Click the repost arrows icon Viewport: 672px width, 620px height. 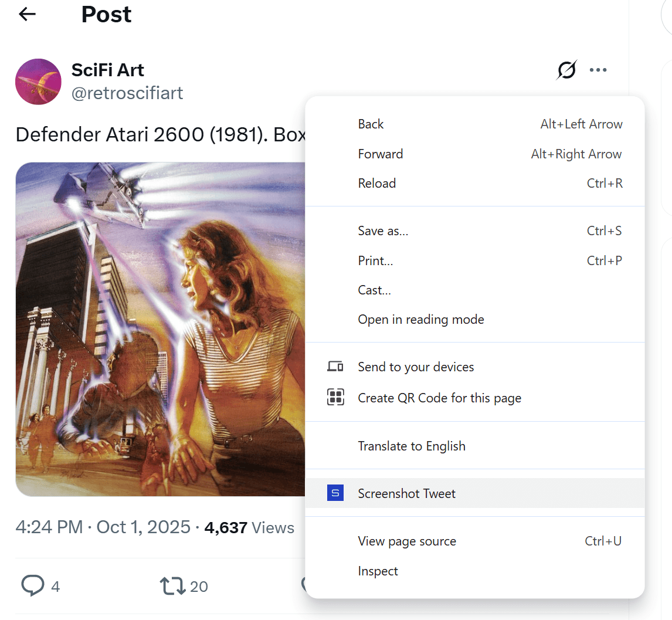point(172,585)
